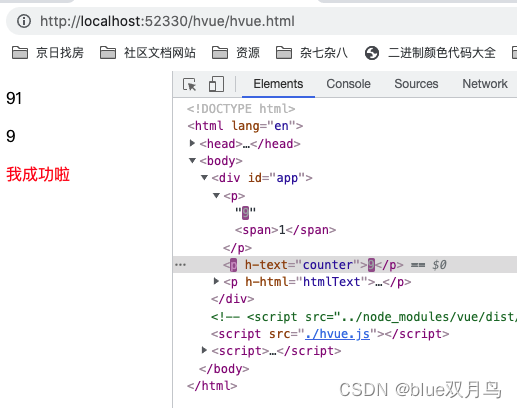Image resolution: width=517 pixels, height=408 pixels.
Task: Switch to the Sources tab
Action: pos(416,84)
